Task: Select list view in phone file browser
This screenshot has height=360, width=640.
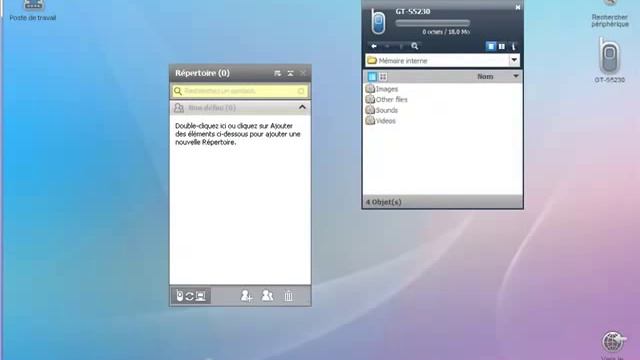Action: tap(372, 77)
